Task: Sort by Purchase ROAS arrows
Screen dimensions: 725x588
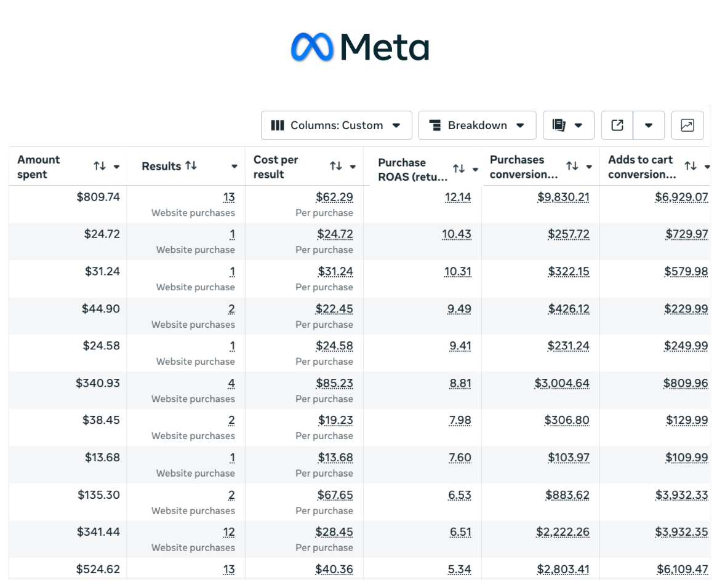Action: [x=459, y=169]
